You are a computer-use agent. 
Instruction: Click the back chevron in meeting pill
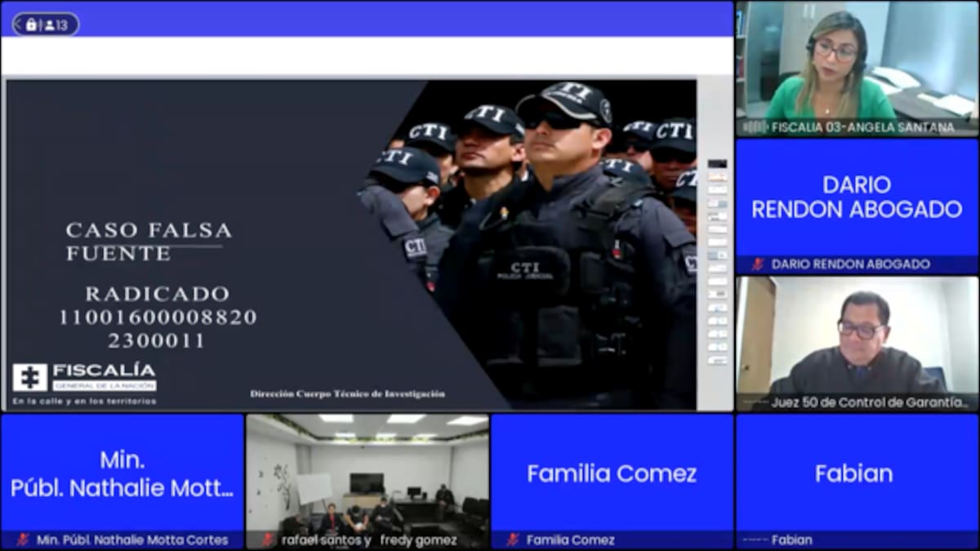[x=18, y=24]
